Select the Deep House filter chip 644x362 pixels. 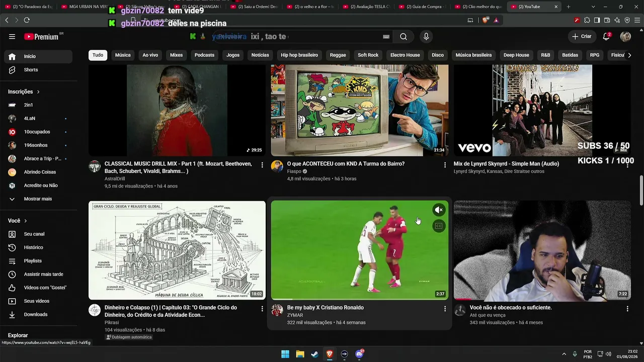tap(516, 55)
